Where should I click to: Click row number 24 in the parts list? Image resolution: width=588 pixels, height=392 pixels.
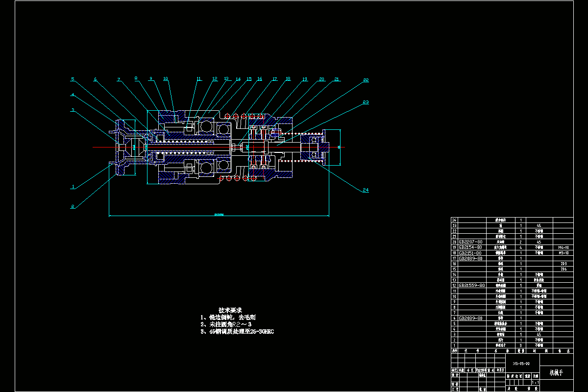point(454,220)
